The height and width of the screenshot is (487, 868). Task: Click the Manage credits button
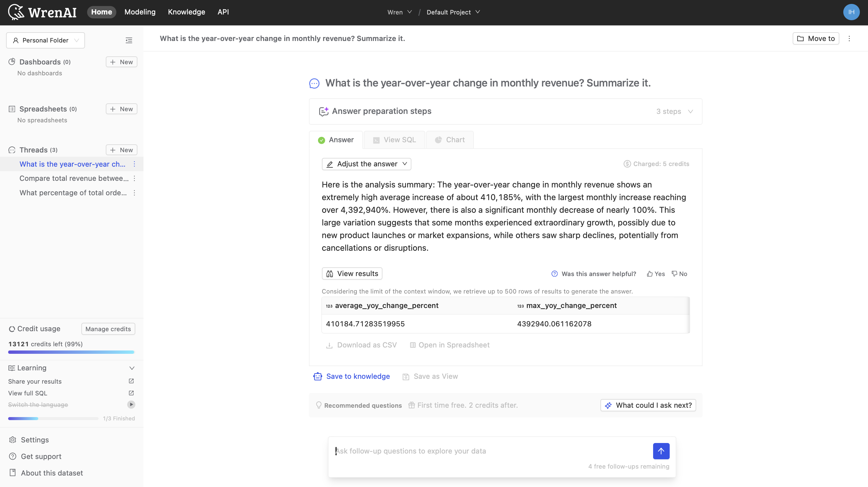coord(108,328)
